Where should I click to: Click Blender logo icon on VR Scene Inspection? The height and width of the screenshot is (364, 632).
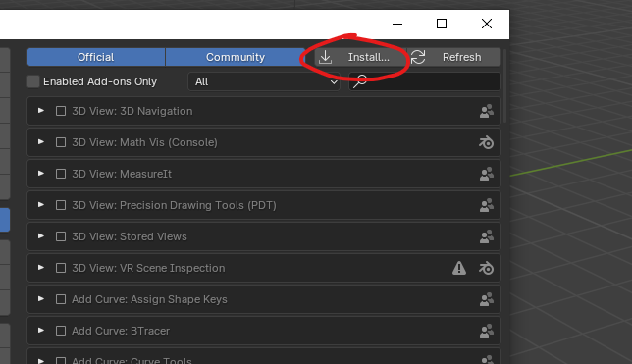[486, 268]
